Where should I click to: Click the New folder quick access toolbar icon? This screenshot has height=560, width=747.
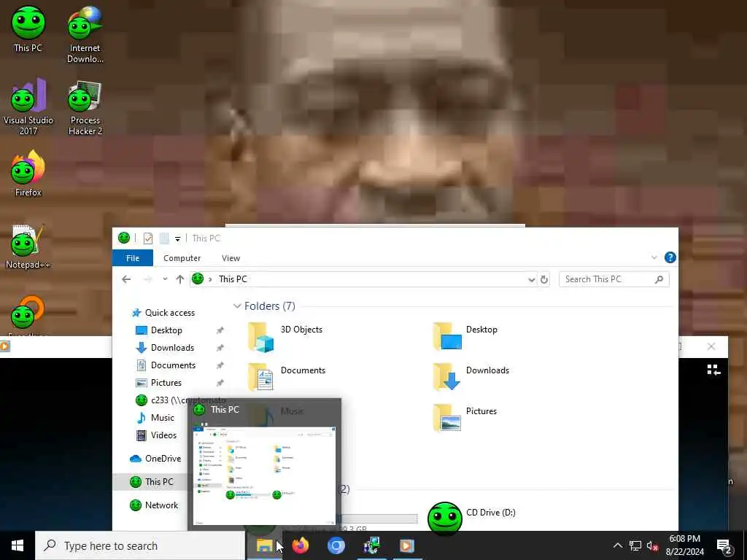164,238
